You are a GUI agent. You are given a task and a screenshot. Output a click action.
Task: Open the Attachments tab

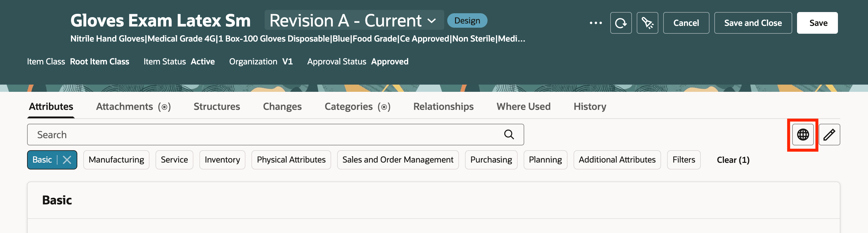tap(133, 107)
